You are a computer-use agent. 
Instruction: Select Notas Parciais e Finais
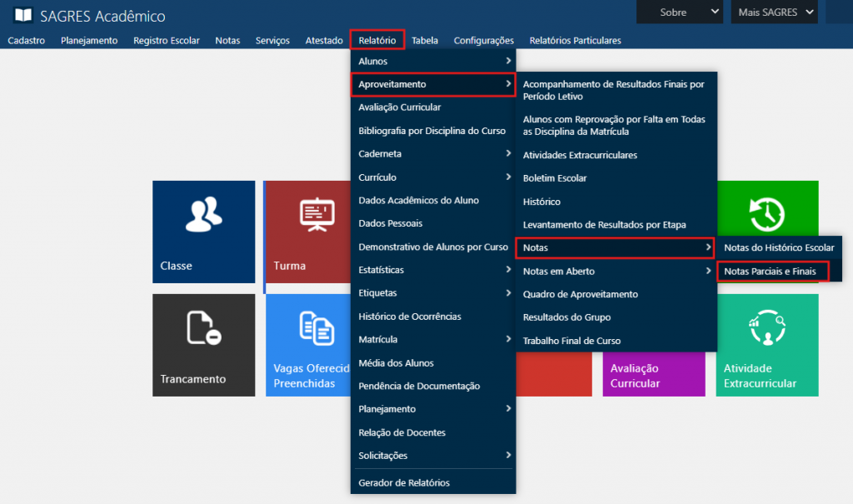point(776,272)
